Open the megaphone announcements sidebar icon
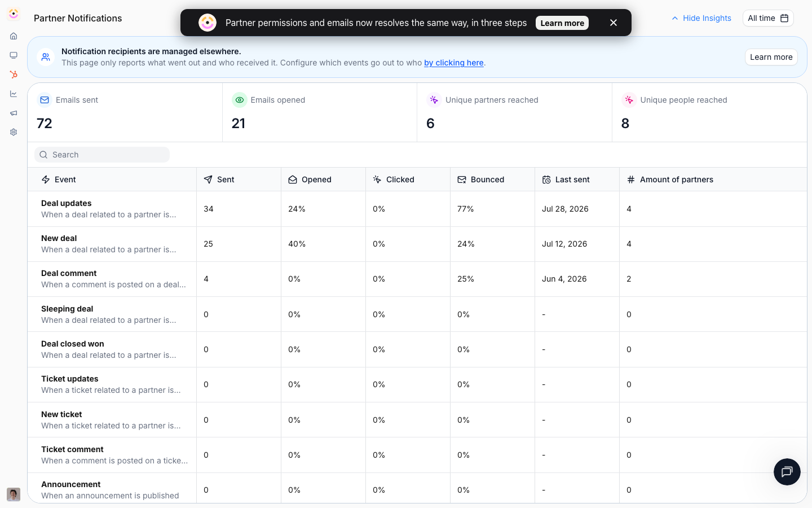This screenshot has height=508, width=812. (14, 113)
